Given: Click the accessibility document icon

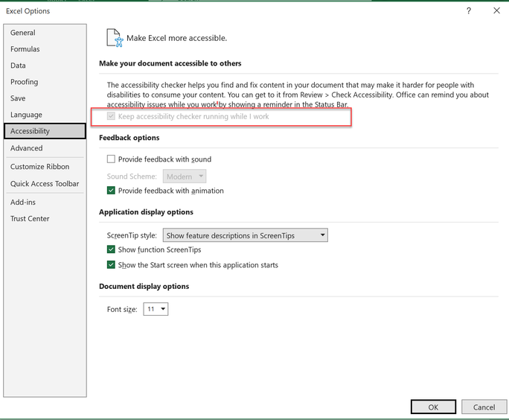Looking at the screenshot, I should (x=115, y=38).
